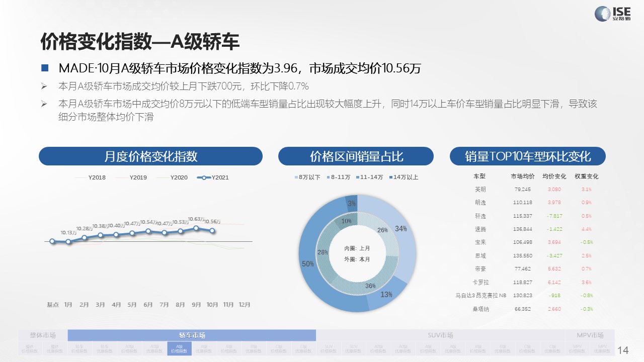Image resolution: width=644 pixels, height=362 pixels.
Task: Open the 整体 优惠指数 navigation tab
Action: point(55,348)
